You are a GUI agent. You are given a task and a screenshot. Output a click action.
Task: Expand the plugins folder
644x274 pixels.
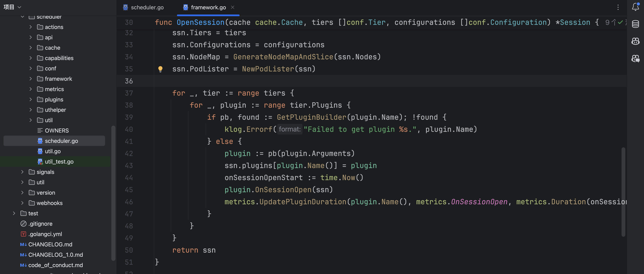click(31, 100)
